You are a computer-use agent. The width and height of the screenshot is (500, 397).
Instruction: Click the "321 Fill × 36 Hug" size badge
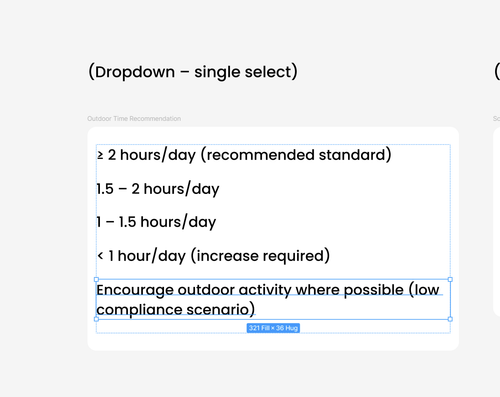tap(273, 328)
